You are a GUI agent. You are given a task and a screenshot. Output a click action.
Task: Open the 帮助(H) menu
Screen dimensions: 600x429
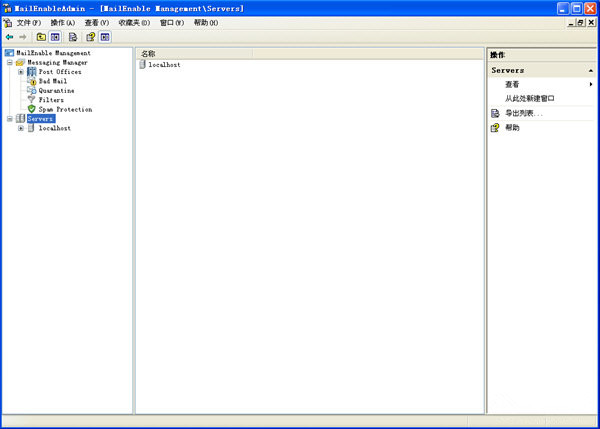click(206, 23)
